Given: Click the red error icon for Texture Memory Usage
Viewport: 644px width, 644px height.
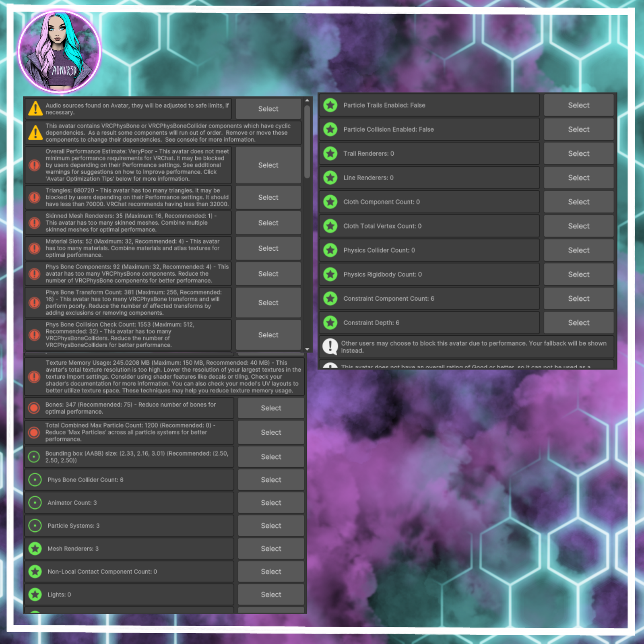Looking at the screenshot, I should [x=34, y=377].
